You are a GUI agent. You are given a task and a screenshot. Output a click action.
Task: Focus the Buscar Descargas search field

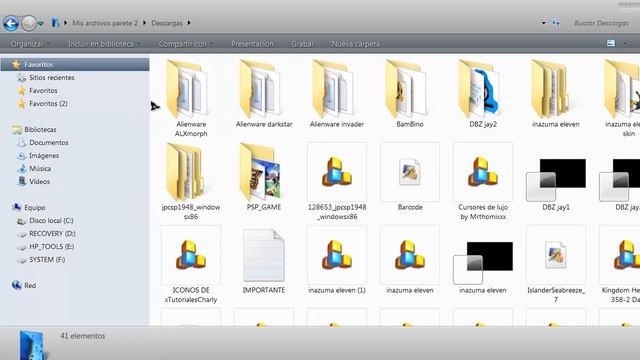click(601, 23)
